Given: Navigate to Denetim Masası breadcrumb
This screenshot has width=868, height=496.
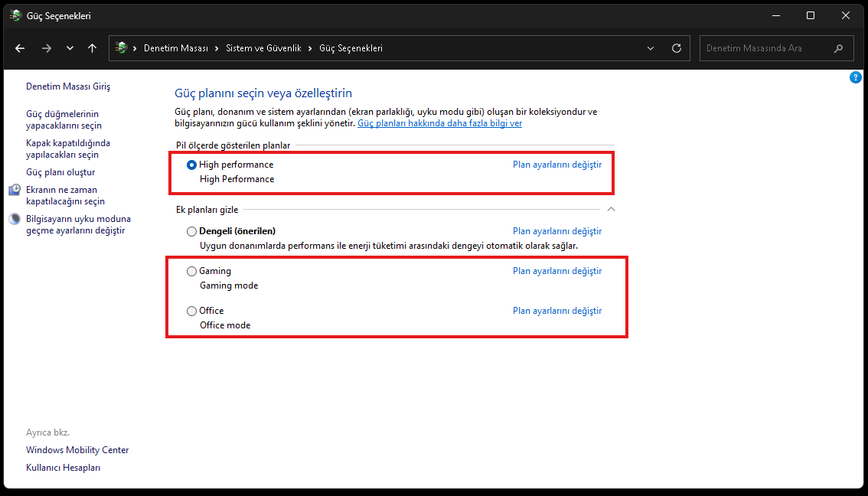Looking at the screenshot, I should (x=176, y=48).
